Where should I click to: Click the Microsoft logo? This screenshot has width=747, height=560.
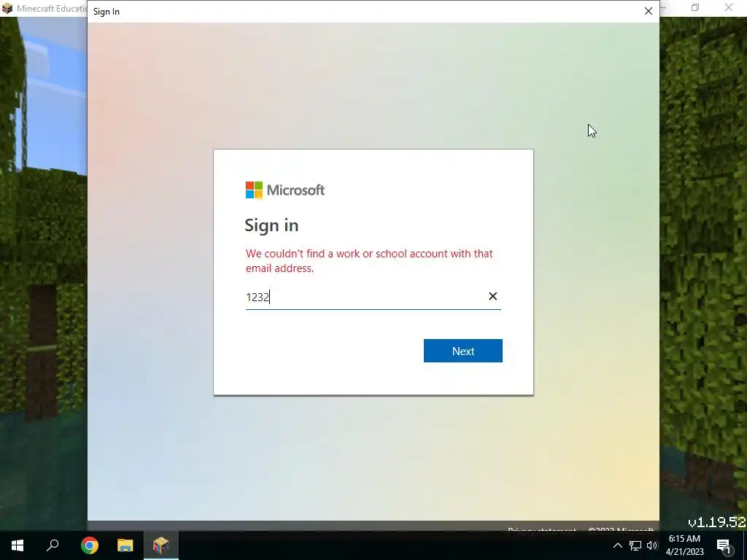[285, 190]
